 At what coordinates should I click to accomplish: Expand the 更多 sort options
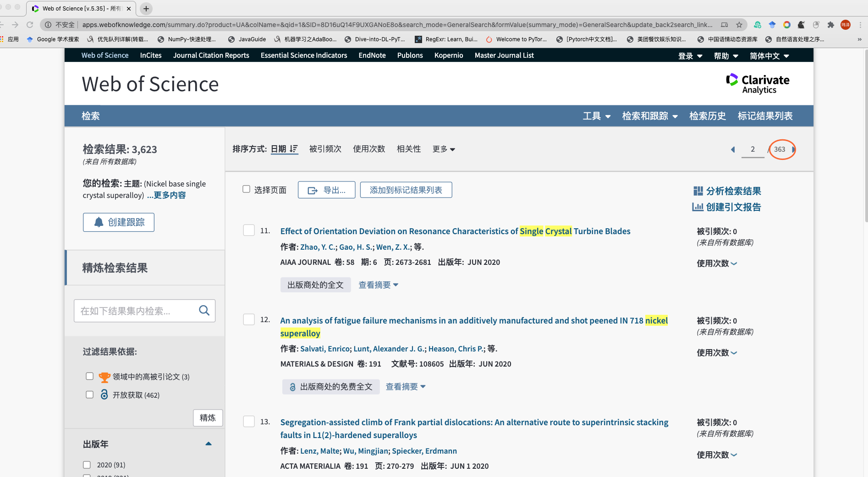coord(444,149)
